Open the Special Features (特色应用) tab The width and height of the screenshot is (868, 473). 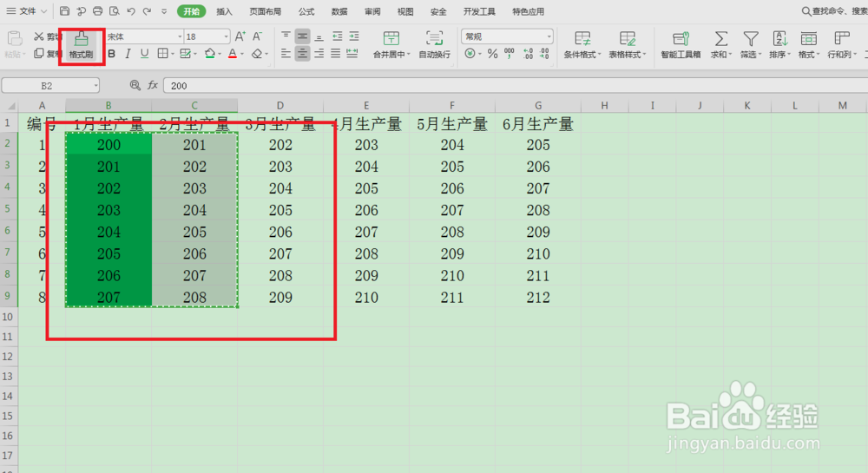click(528, 11)
